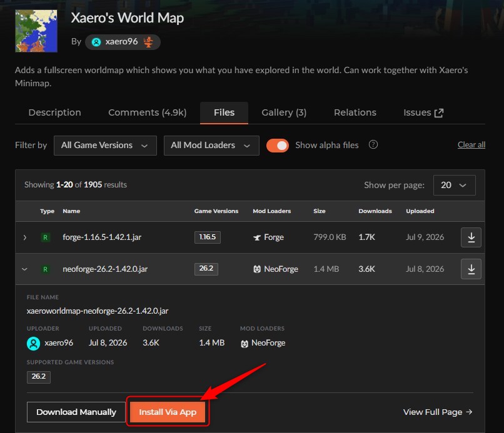This screenshot has height=433, width=504.
Task: Click the Mod Loaders column header
Action: click(x=271, y=211)
